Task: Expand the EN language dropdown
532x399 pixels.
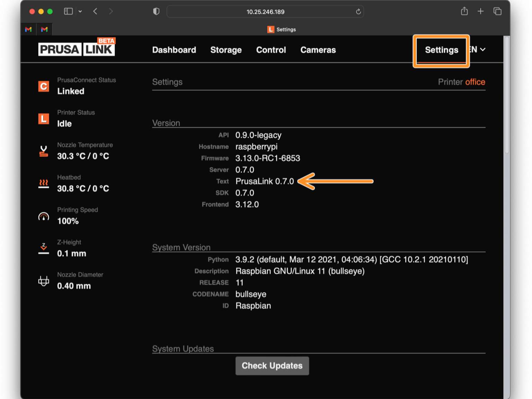Action: point(478,50)
